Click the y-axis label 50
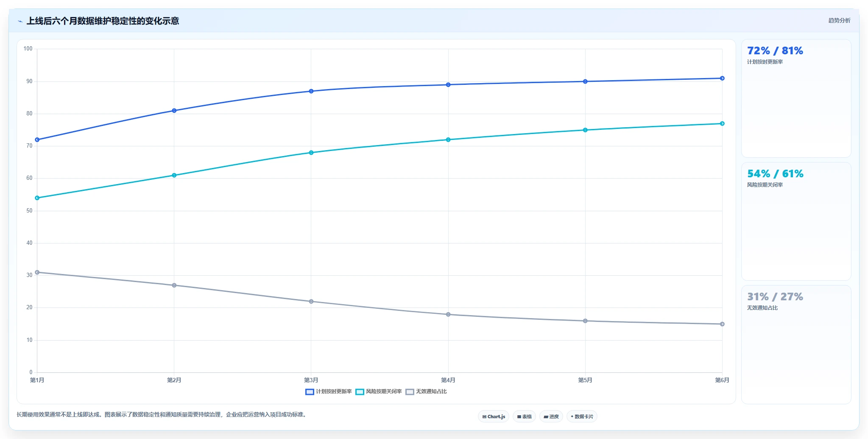This screenshot has width=868, height=439. (x=29, y=211)
